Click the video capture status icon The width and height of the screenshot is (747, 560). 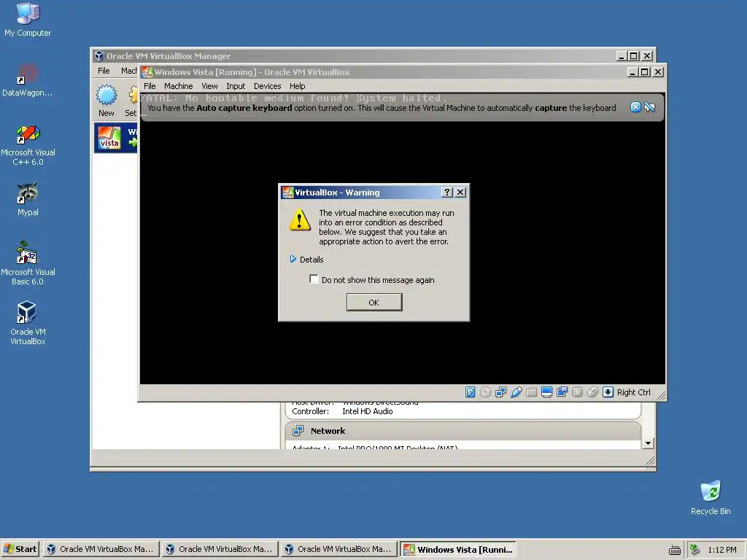[562, 392]
